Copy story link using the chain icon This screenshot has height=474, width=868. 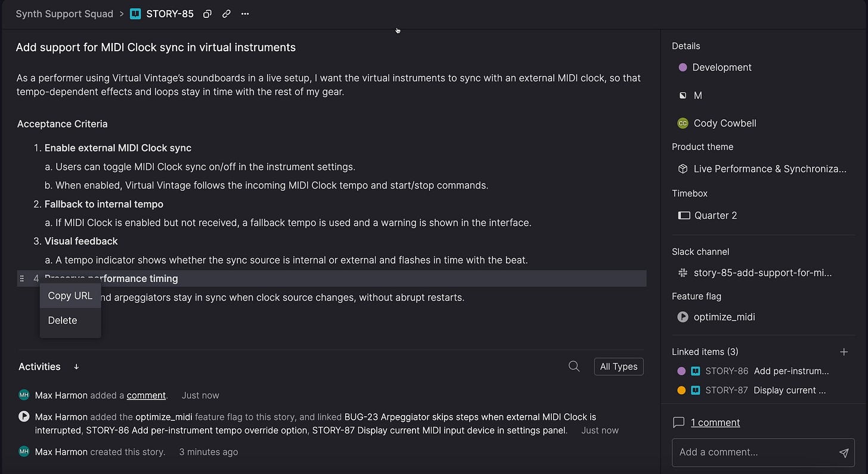tap(226, 14)
